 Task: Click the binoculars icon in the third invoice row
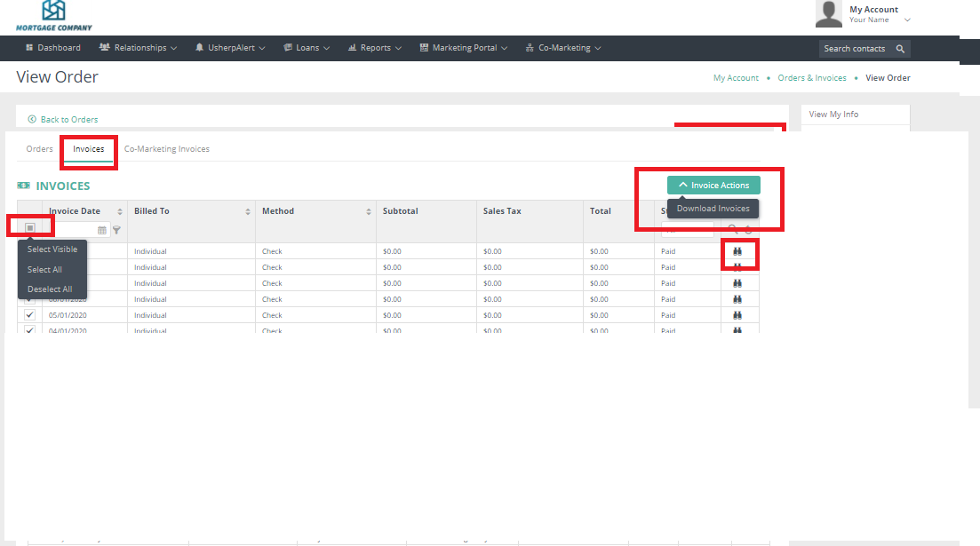point(737,283)
